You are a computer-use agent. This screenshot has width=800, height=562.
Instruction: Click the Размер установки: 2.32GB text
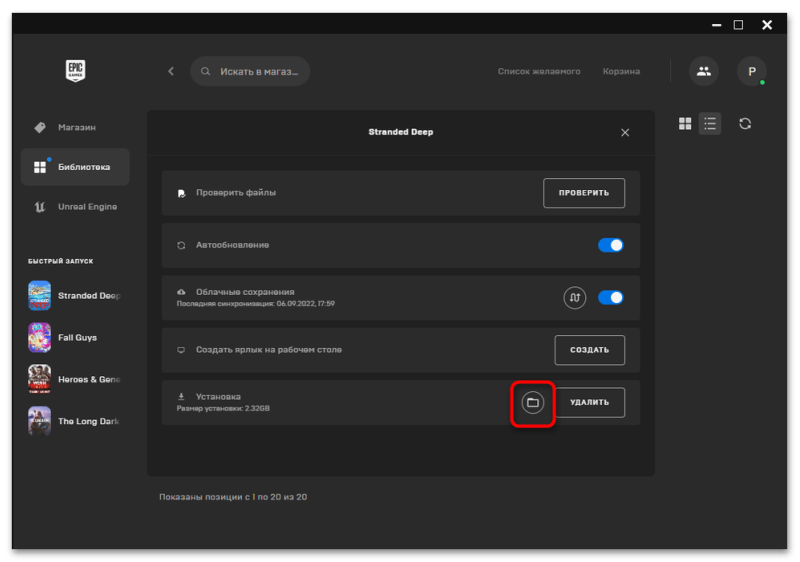pos(223,408)
